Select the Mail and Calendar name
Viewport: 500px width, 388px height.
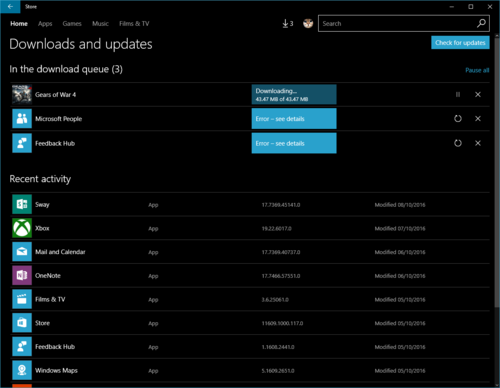[60, 252]
